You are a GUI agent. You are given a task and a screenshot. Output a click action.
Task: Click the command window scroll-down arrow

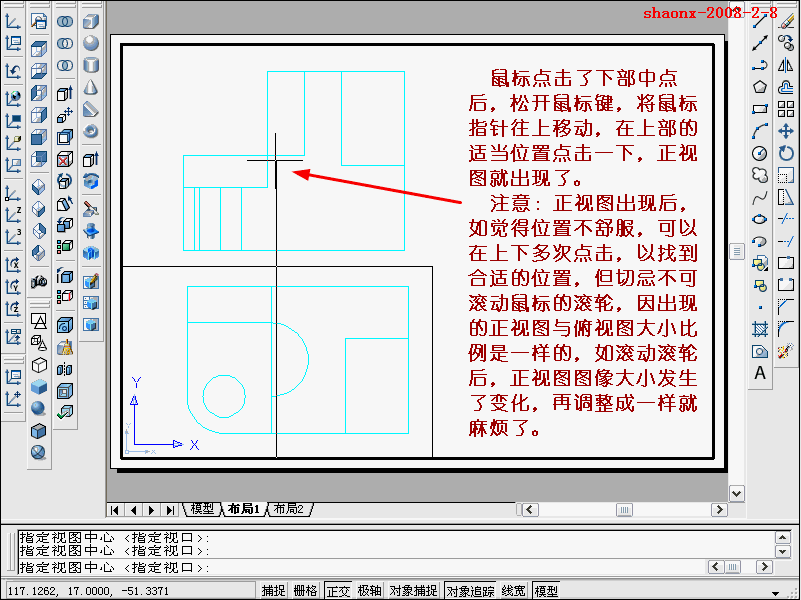783,551
